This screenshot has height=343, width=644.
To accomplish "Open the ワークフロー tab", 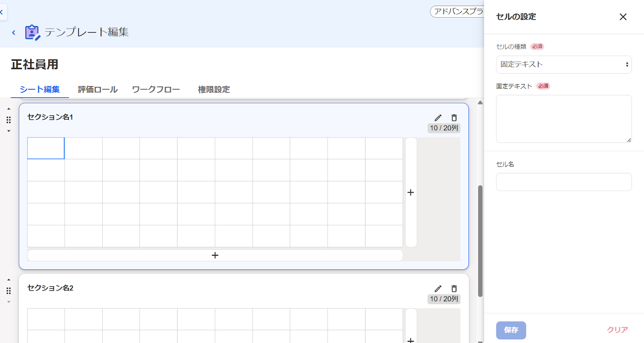I will [156, 89].
